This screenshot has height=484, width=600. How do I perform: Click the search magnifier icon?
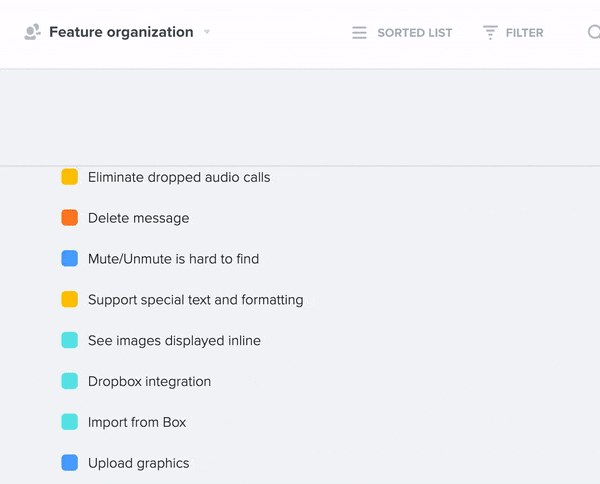[x=594, y=33]
